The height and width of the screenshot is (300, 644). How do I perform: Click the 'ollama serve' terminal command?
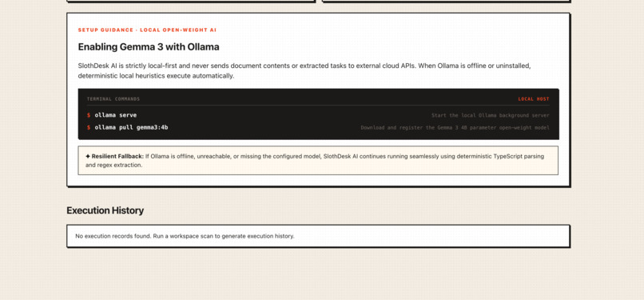pyautogui.click(x=115, y=115)
